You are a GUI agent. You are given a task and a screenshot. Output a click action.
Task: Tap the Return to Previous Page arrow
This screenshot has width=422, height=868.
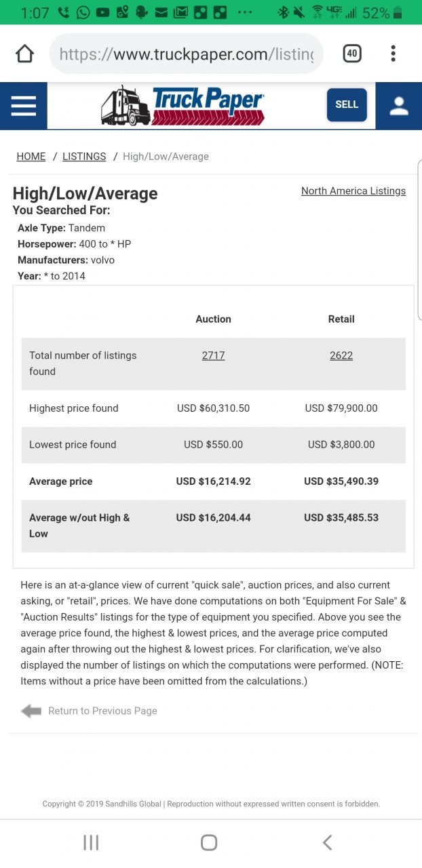coord(31,711)
